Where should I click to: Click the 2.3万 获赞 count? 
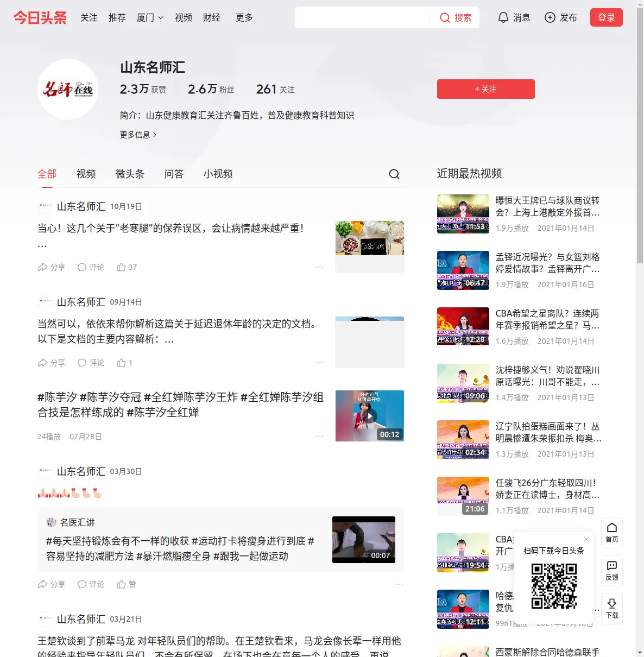[143, 89]
